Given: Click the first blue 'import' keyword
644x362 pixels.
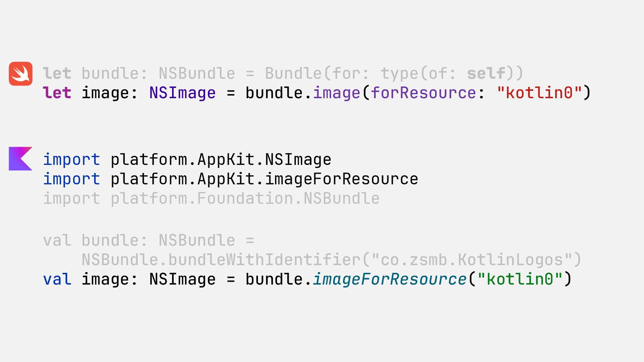Looking at the screenshot, I should click(71, 159).
